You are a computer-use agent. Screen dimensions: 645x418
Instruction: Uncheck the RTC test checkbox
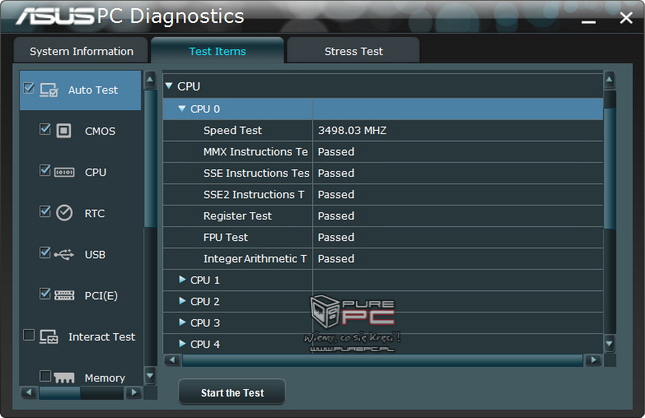click(x=45, y=211)
